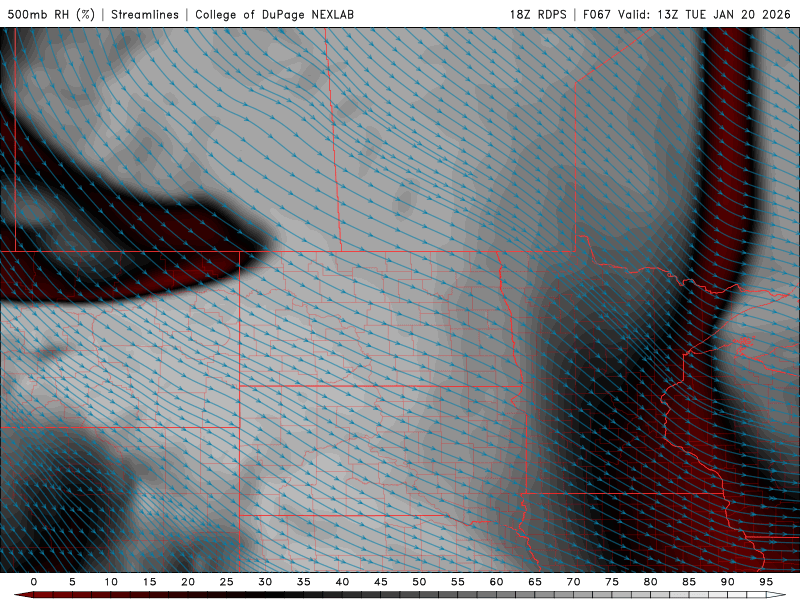Click the 60 label on the legend

[x=496, y=582]
